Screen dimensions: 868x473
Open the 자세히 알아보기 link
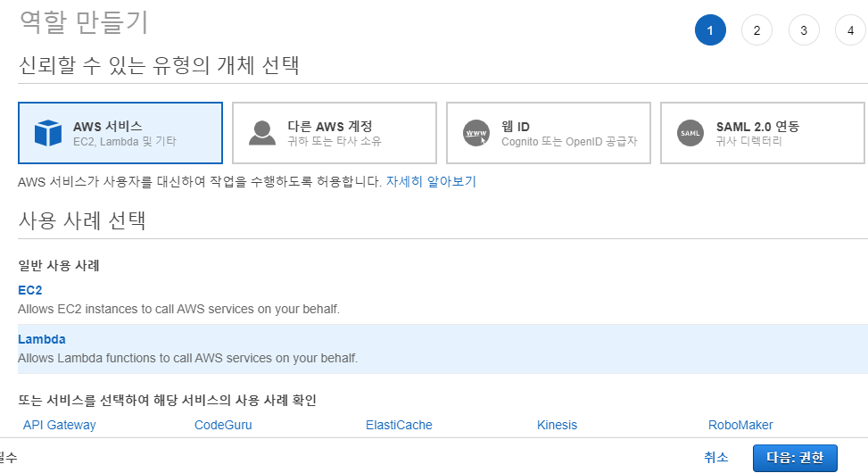coord(431,181)
